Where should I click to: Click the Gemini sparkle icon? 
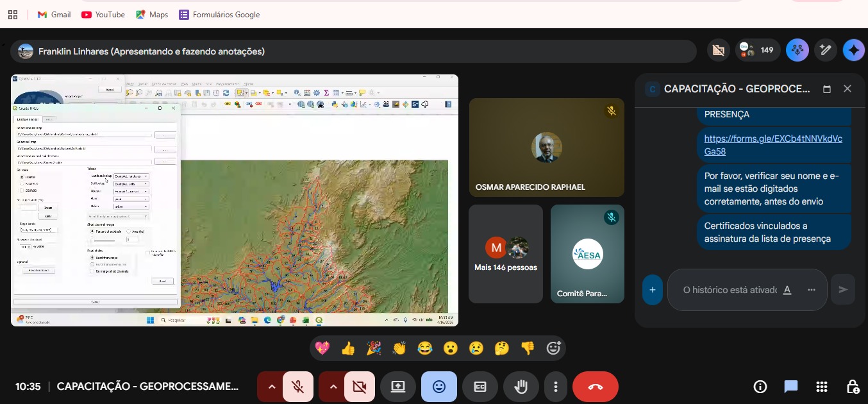(853, 50)
